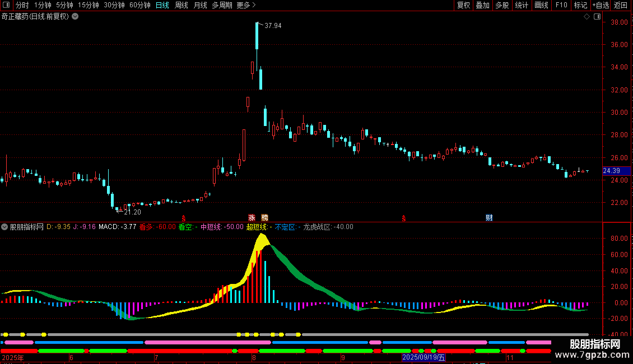The height and width of the screenshot is (364, 633).
Task: Click the diamond marker icon above price axis
Action: (587, 17)
